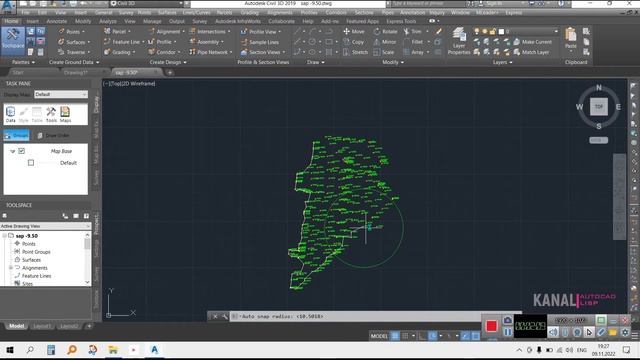Click the Traverse tool icon
640x360 pixels.
point(61,52)
